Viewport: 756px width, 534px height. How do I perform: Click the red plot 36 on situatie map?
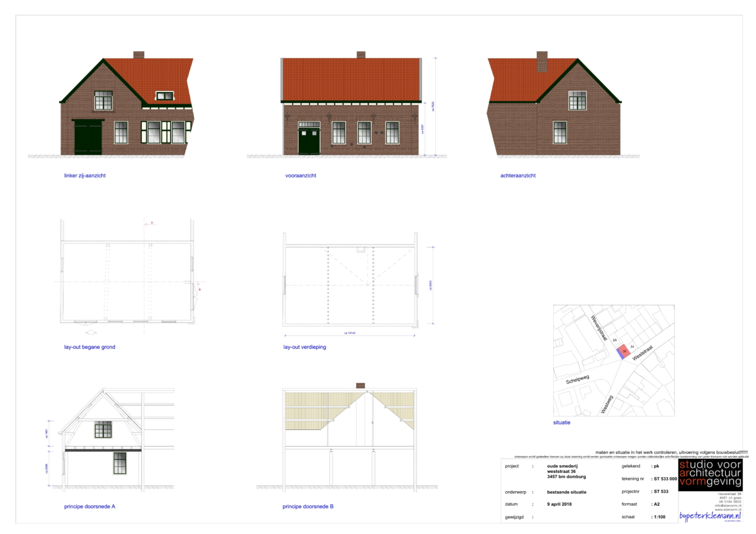[x=624, y=351]
